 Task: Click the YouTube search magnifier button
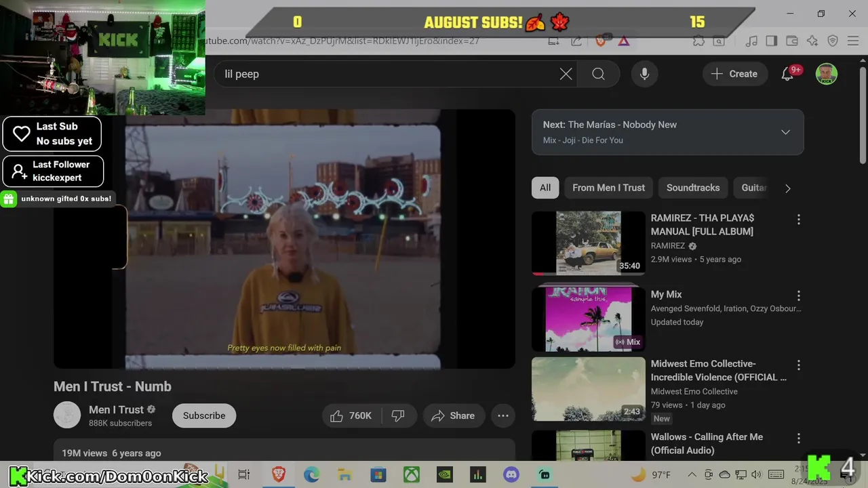(x=598, y=74)
